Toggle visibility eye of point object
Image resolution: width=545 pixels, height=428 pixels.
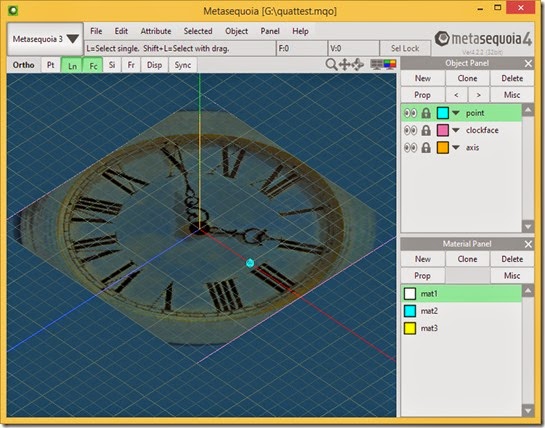pos(410,113)
